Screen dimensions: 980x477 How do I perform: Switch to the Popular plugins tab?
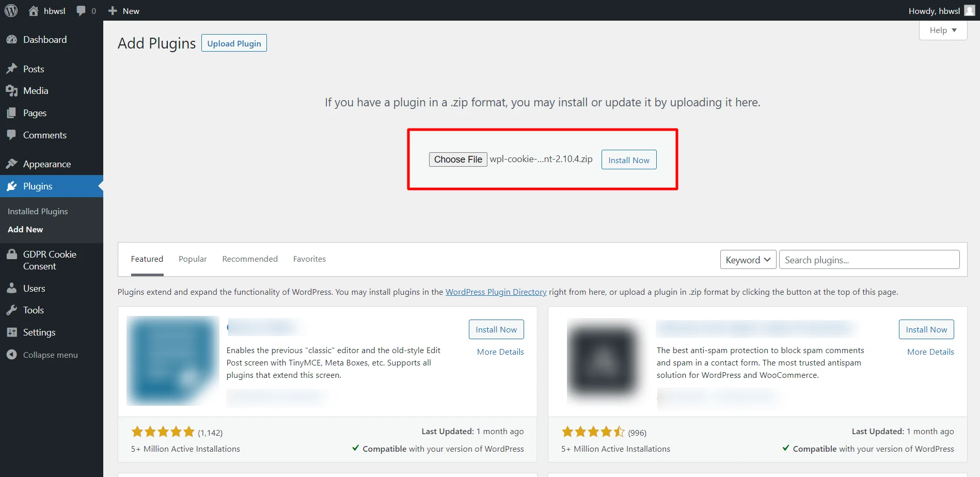192,259
